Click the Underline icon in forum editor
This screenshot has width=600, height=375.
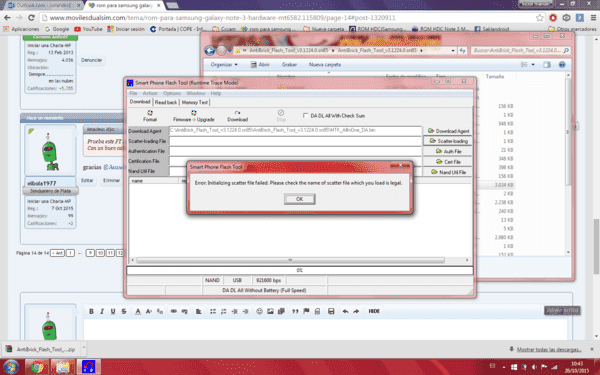pos(113,311)
